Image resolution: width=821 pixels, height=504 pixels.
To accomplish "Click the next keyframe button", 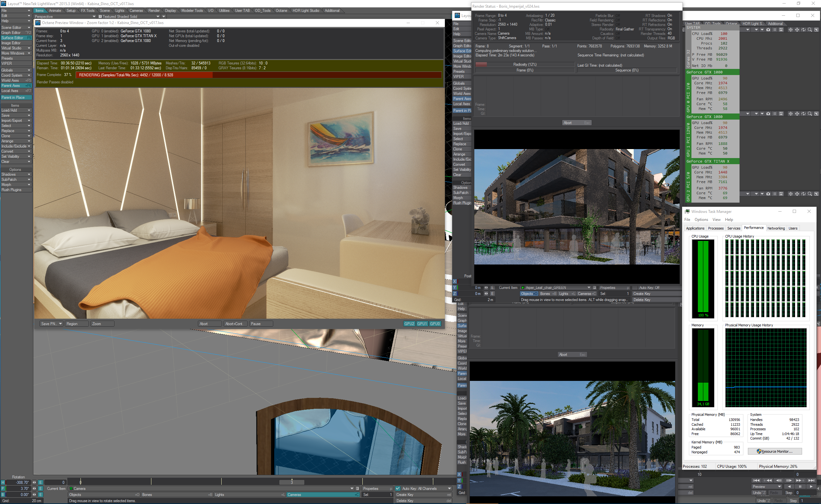I will coord(800,480).
